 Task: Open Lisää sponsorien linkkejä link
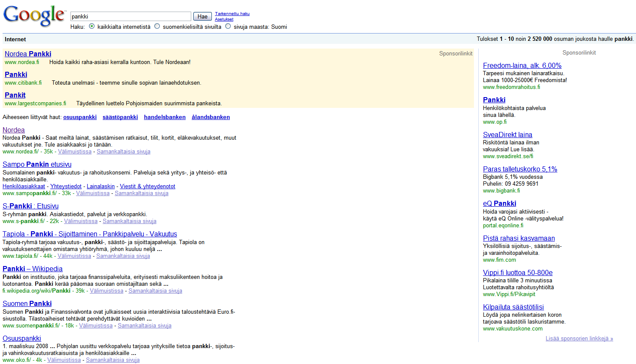click(579, 339)
